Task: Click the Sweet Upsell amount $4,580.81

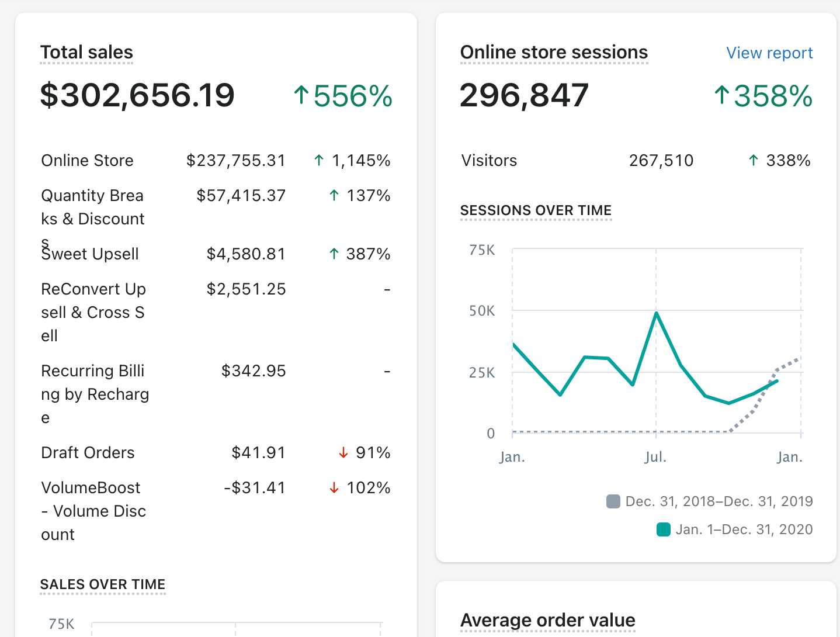Action: [247, 254]
